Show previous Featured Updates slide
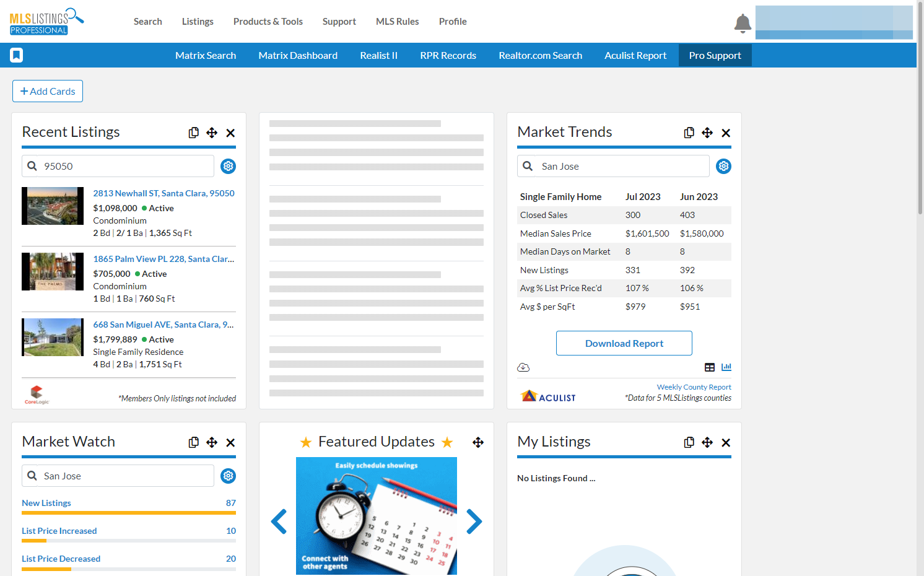 [279, 521]
